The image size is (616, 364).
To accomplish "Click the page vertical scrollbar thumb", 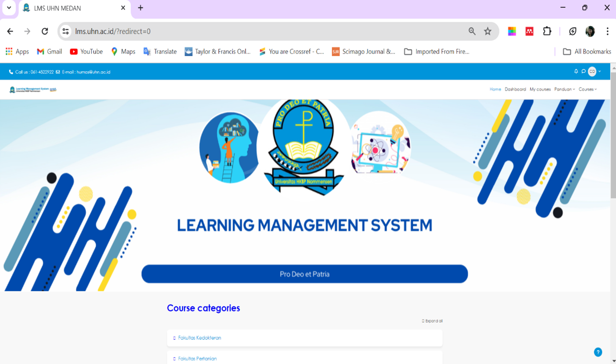I will coord(613,134).
